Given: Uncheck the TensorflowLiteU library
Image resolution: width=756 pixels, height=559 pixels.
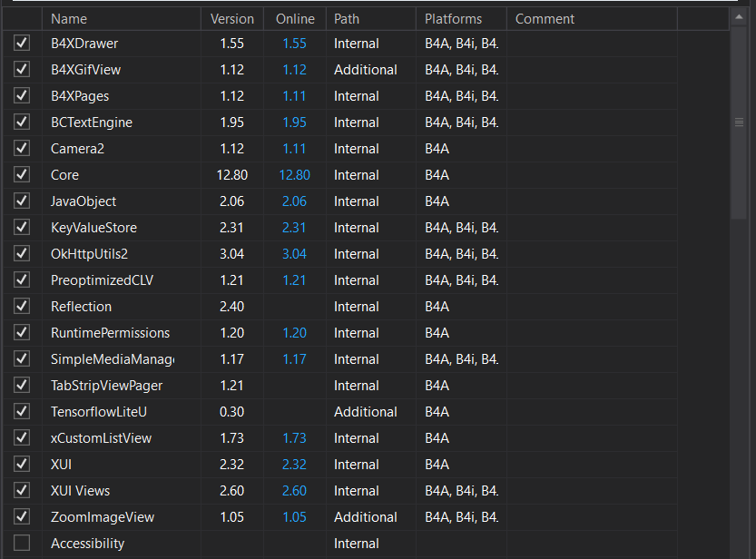Looking at the screenshot, I should point(21,411).
